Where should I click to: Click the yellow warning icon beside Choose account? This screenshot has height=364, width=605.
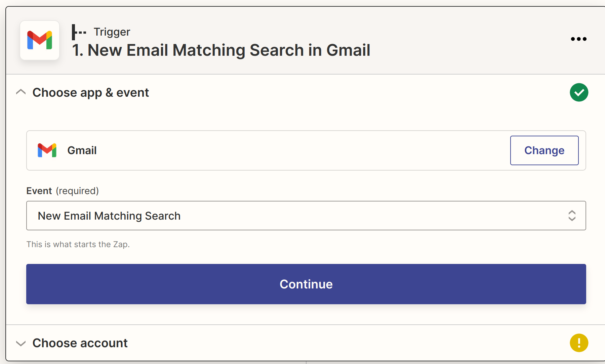(579, 343)
